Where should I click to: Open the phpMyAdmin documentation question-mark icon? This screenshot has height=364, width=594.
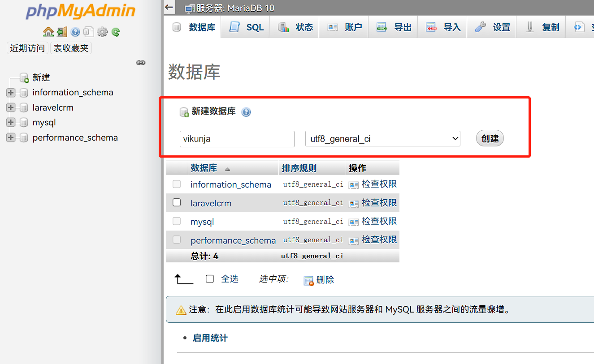[75, 32]
